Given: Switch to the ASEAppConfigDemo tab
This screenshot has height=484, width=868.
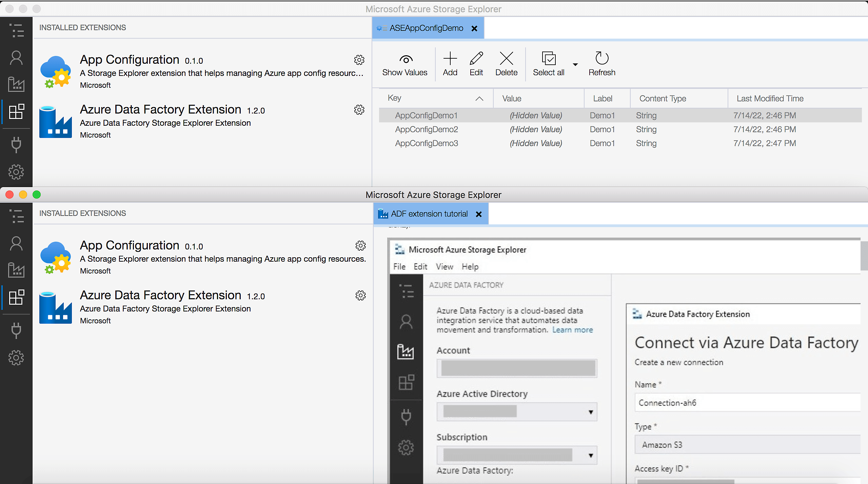Looking at the screenshot, I should [426, 28].
